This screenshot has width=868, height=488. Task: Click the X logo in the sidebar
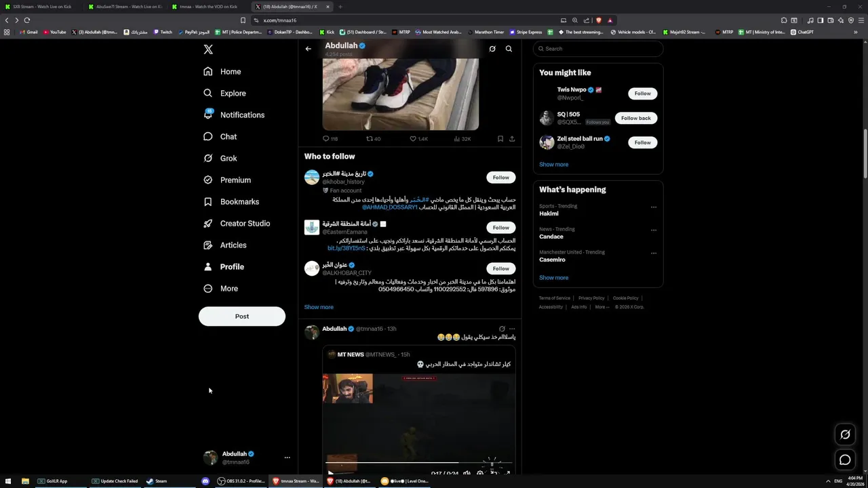(208, 49)
